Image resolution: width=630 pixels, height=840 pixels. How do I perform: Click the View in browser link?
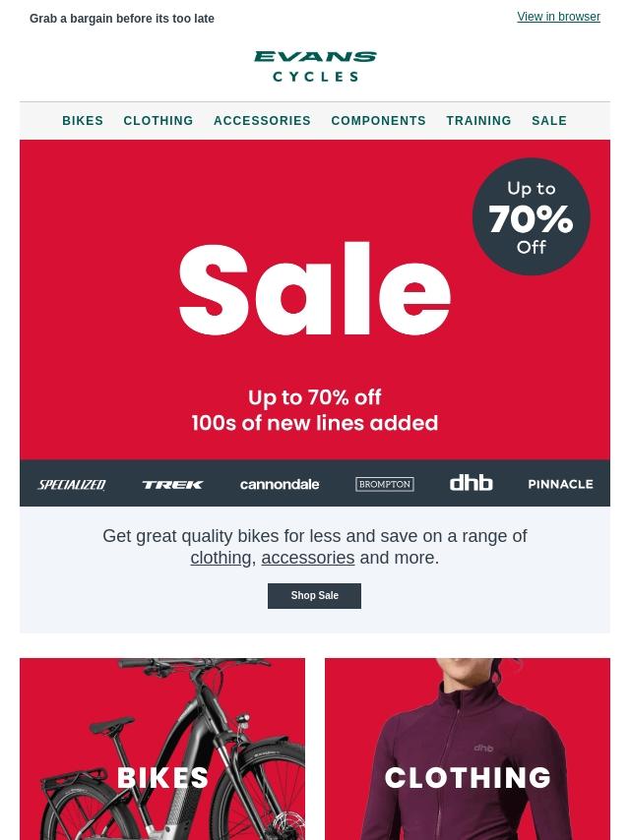coord(559,17)
